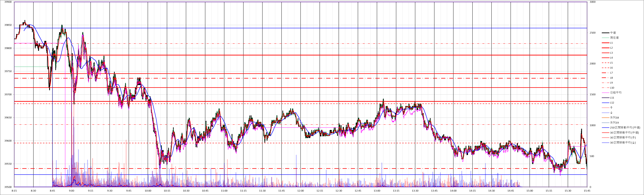Click the 15:00 time axis label
This screenshot has width=644, height=195.
pos(530,191)
